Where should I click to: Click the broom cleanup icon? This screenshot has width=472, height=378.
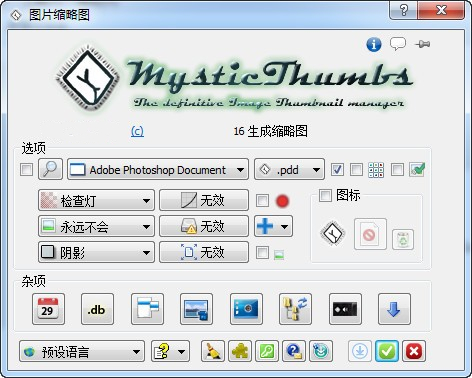pos(213,351)
